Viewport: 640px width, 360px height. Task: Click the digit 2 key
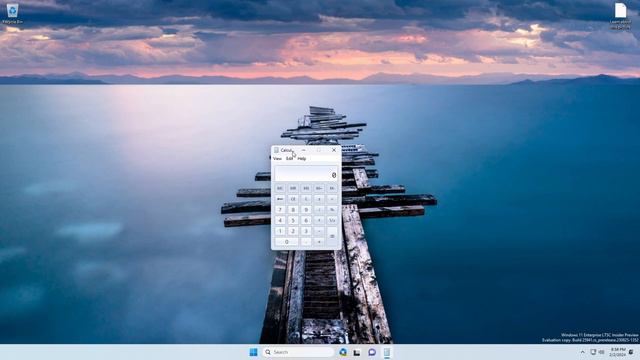pos(293,231)
